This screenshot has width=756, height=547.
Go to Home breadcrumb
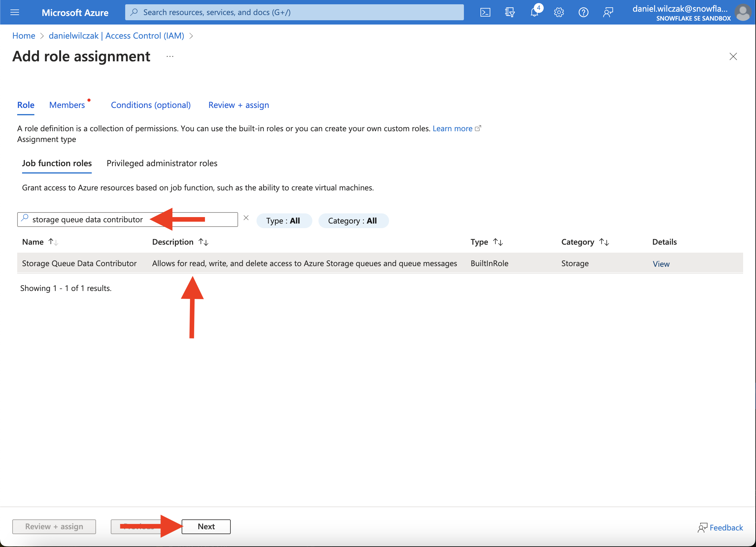[24, 36]
